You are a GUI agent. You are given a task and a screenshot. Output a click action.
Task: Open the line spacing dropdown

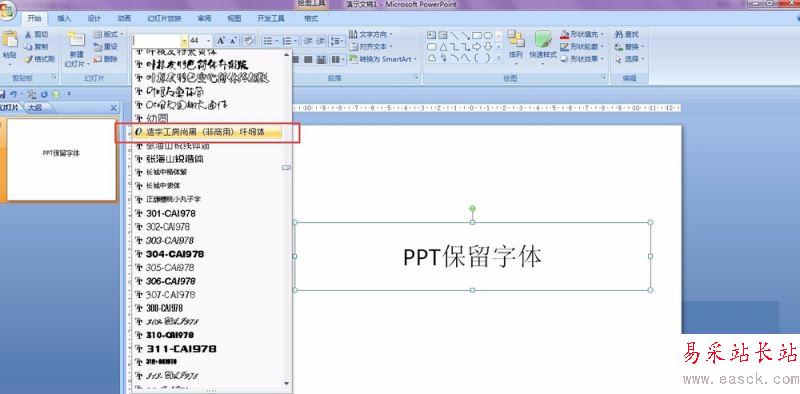point(337,40)
